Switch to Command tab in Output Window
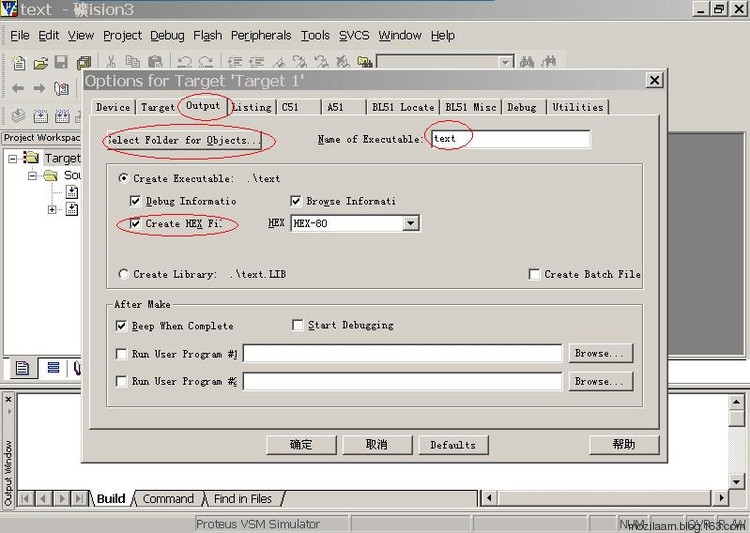This screenshot has height=533, width=750. coord(168,499)
